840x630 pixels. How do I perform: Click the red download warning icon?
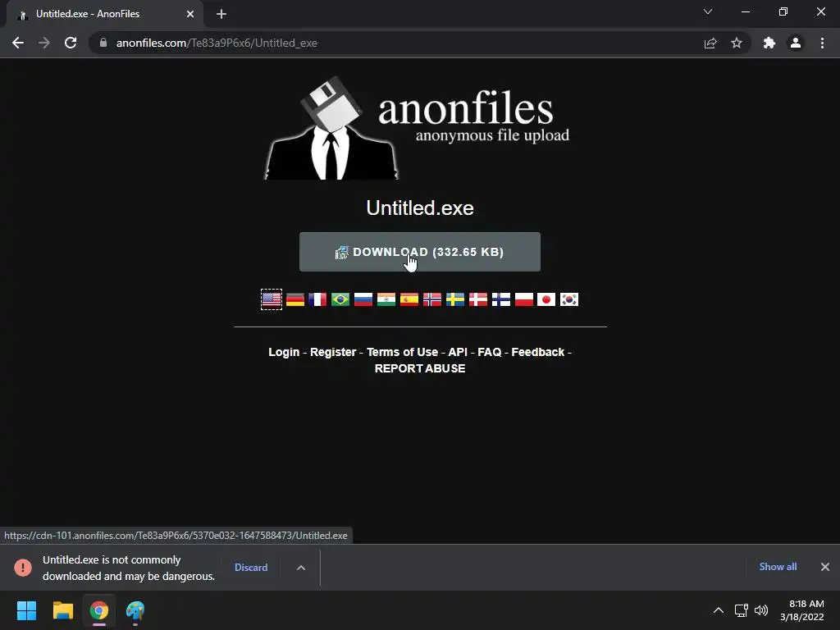pyautogui.click(x=23, y=568)
